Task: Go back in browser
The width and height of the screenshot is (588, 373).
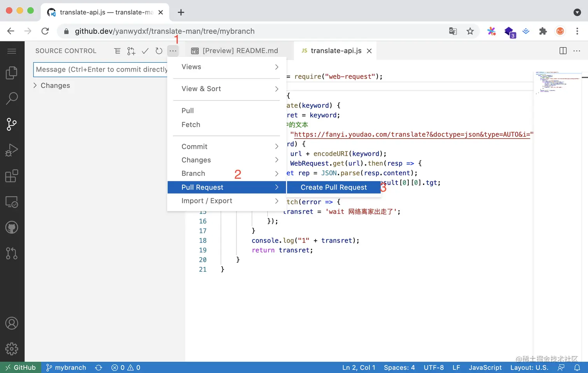Action: 11,31
